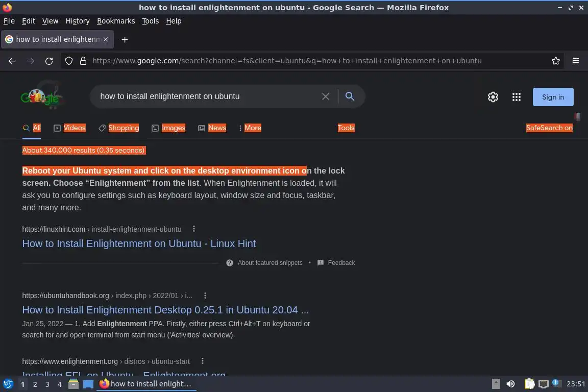Click the removable media tray icon
The width and height of the screenshot is (588, 392).
(x=496, y=384)
